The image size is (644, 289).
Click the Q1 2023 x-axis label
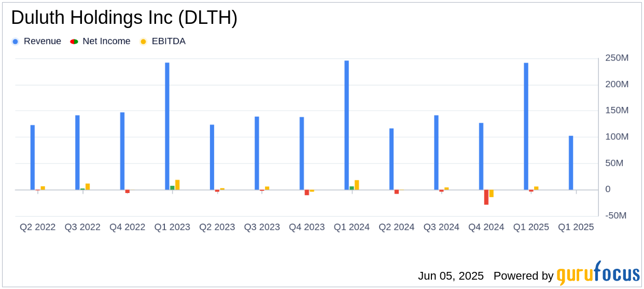pos(172,227)
